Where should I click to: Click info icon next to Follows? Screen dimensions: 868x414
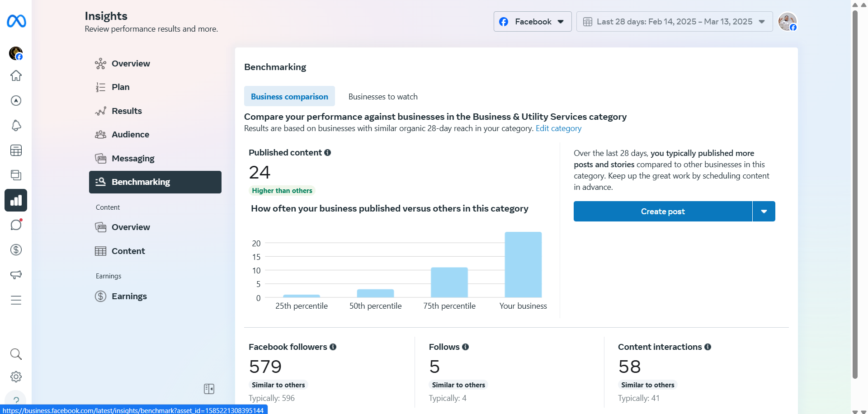[x=465, y=347]
